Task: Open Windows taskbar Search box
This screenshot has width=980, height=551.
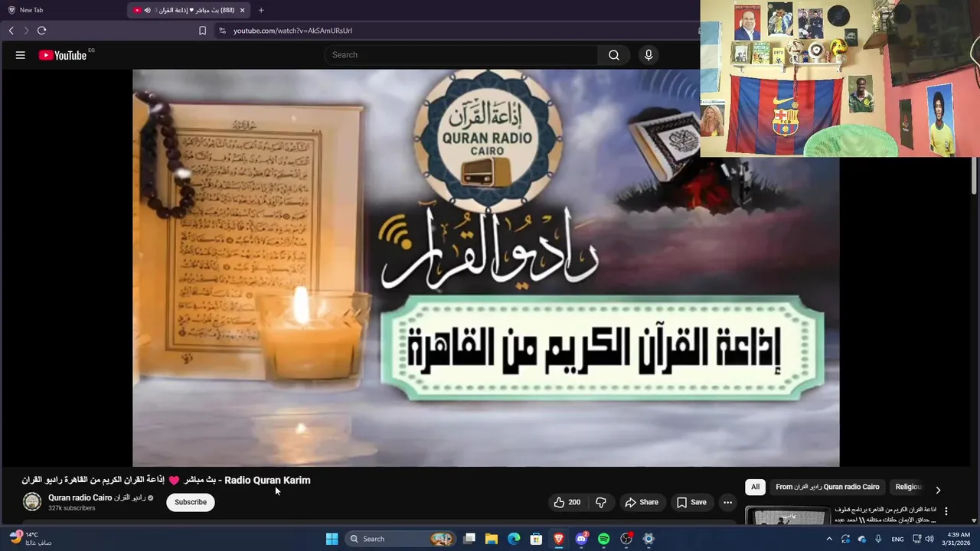Action: pyautogui.click(x=400, y=539)
